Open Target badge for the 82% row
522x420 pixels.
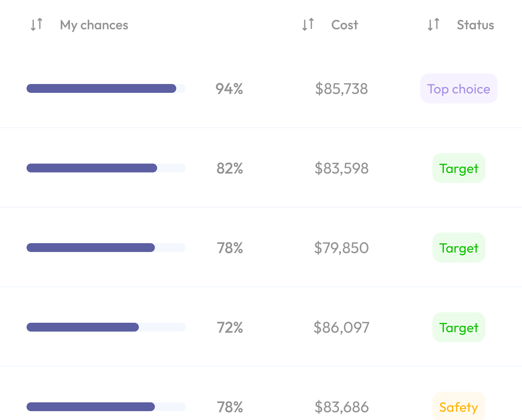459,168
